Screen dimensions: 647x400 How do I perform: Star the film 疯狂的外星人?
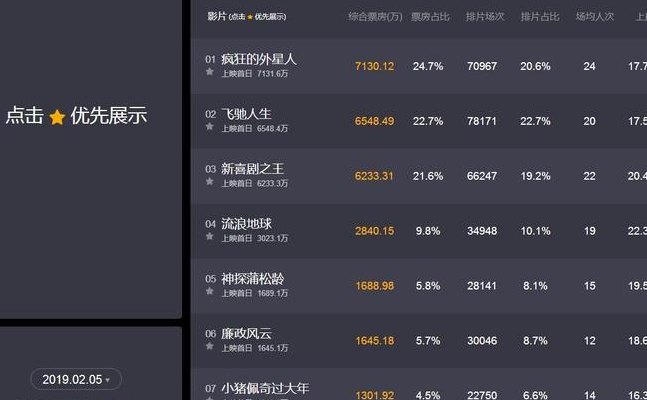pos(210,72)
